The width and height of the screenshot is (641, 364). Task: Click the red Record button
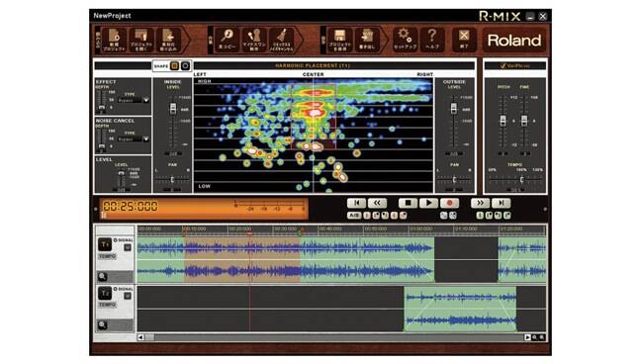tap(449, 203)
